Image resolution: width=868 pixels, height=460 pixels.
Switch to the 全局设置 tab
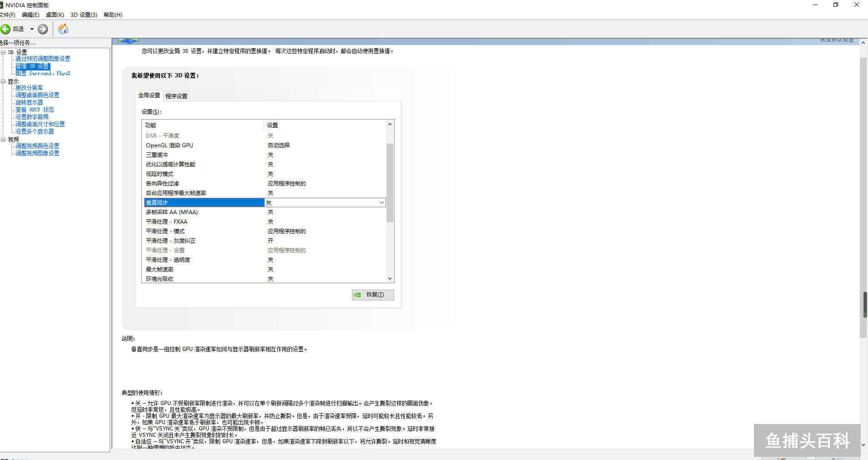pos(149,95)
